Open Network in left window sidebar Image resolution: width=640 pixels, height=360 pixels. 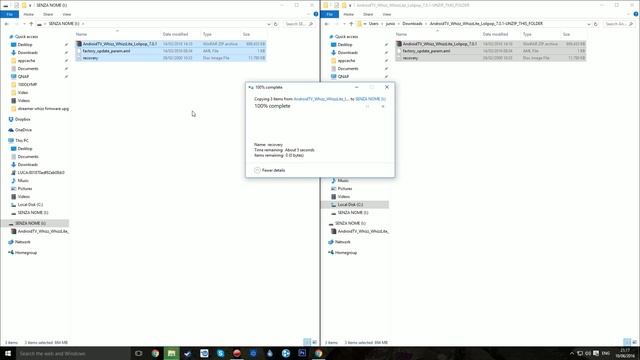point(22,242)
